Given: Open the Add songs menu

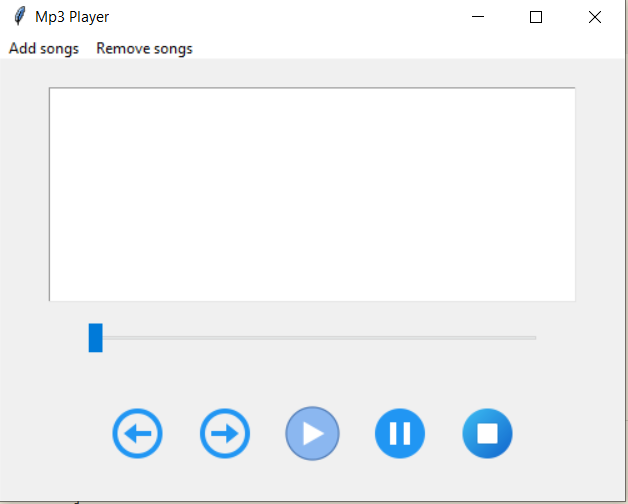Looking at the screenshot, I should point(44,48).
